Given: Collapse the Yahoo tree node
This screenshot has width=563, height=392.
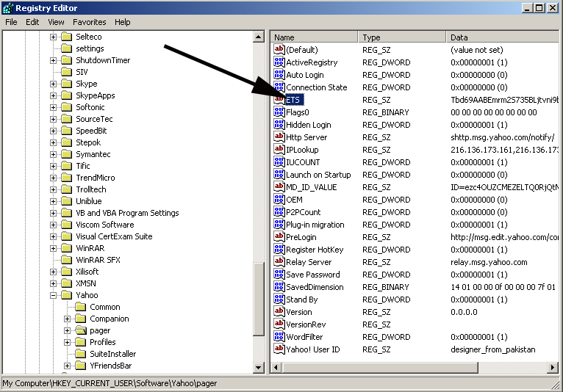Looking at the screenshot, I should (54, 295).
